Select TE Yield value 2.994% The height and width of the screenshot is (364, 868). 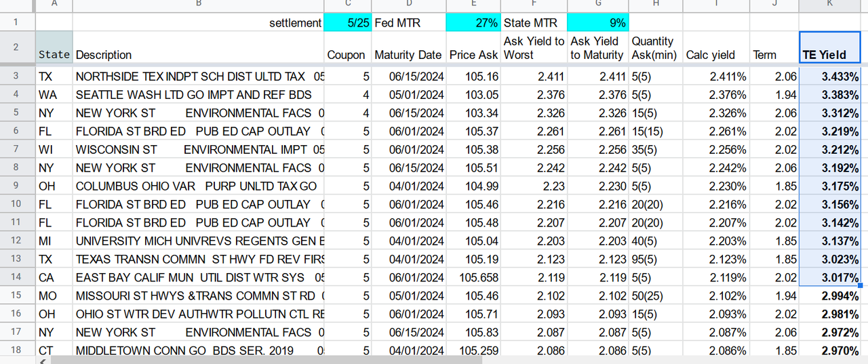829,296
